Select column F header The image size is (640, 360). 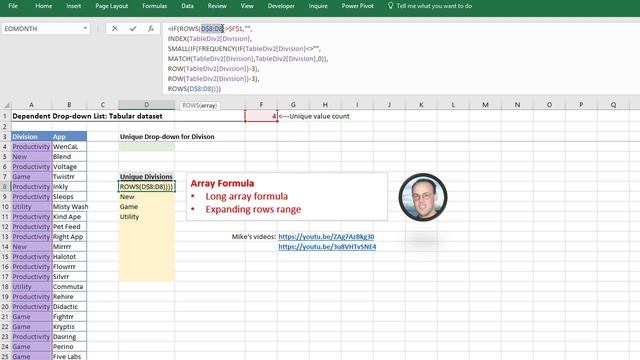tap(261, 105)
